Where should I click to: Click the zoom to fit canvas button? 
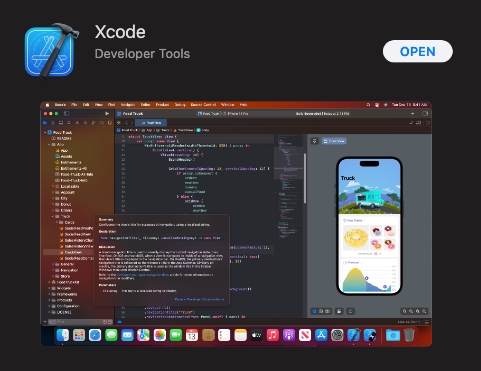pos(418,311)
